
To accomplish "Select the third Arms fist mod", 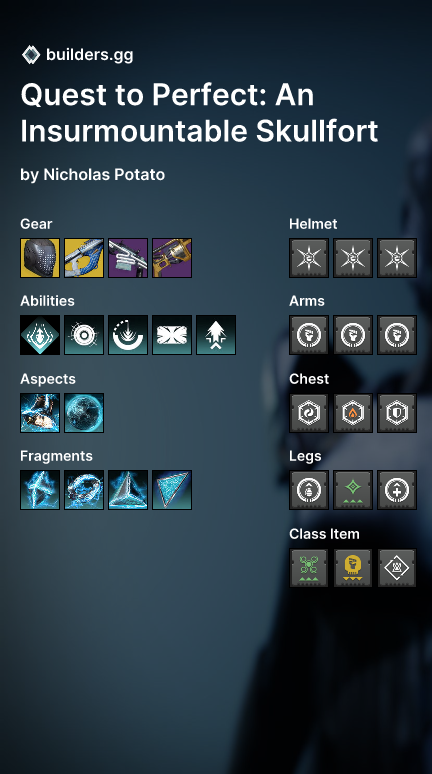I will (x=397, y=335).
